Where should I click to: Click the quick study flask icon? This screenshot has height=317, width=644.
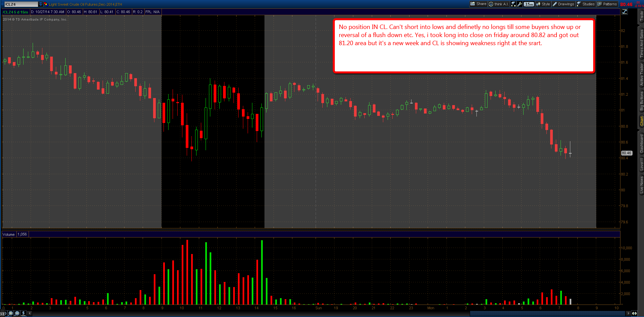[x=513, y=4]
